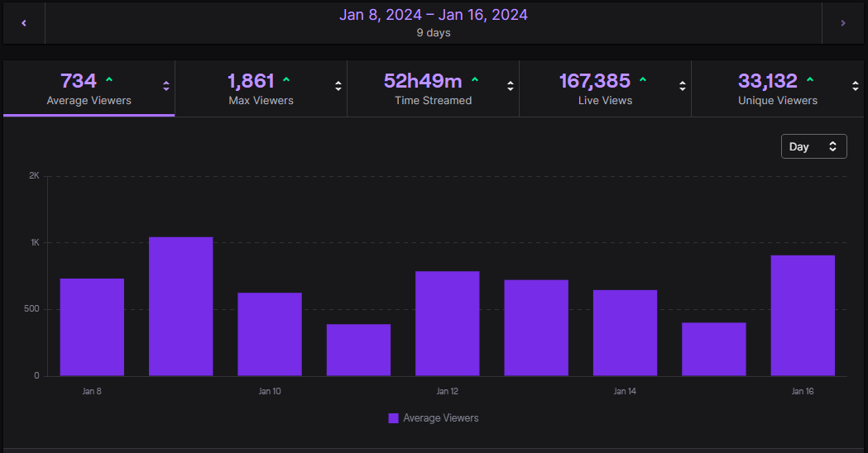Click the Jan 10 x-axis label
This screenshot has height=453, width=868.
[x=270, y=391]
